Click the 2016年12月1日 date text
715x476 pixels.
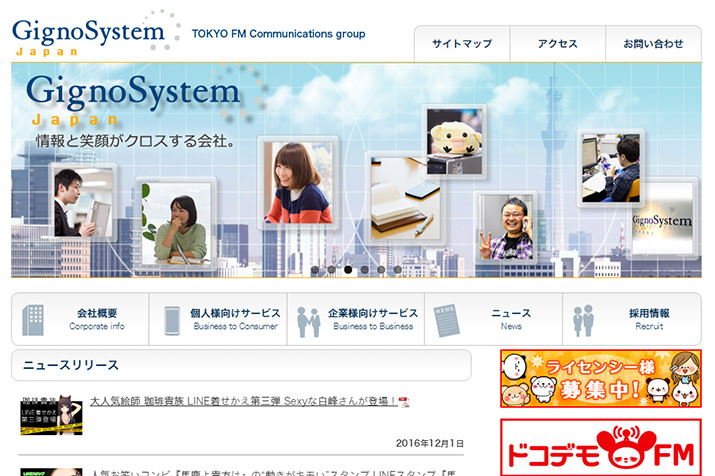coord(430,443)
